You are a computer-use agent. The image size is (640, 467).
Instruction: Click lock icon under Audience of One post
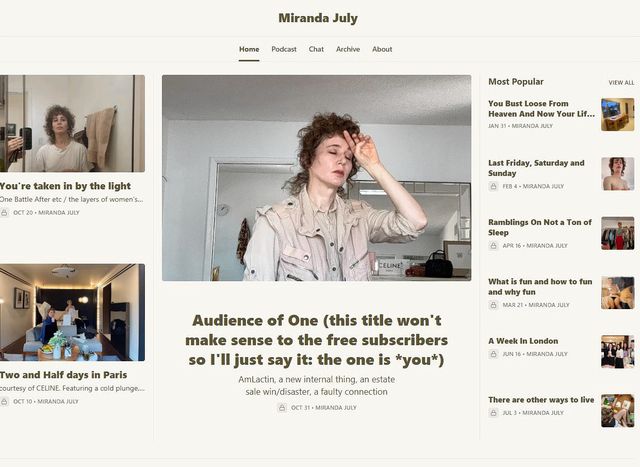(282, 408)
